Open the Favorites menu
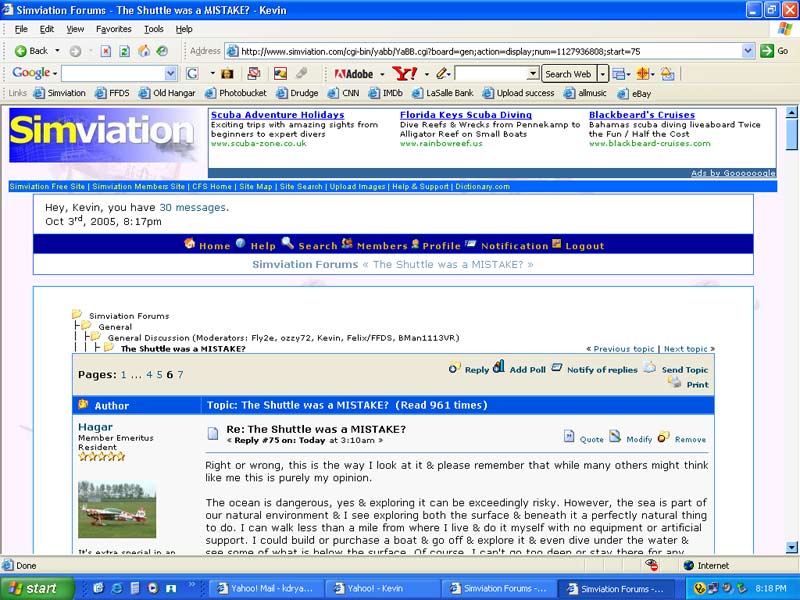Screen dimensions: 800x600 click(114, 29)
